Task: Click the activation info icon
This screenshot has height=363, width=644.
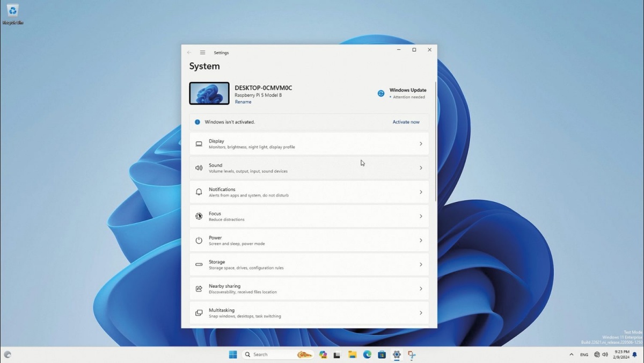Action: [197, 122]
